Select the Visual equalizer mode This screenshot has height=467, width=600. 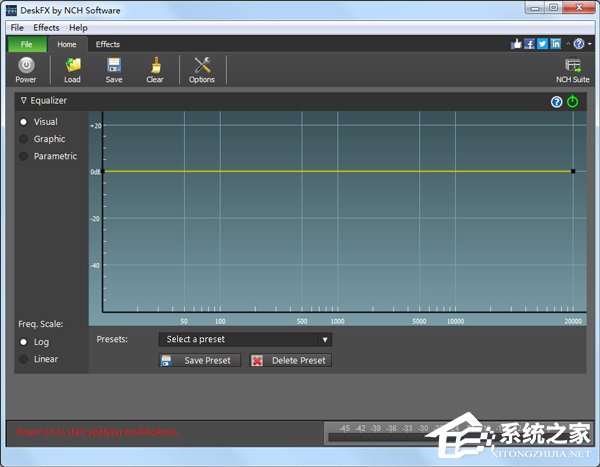(23, 122)
